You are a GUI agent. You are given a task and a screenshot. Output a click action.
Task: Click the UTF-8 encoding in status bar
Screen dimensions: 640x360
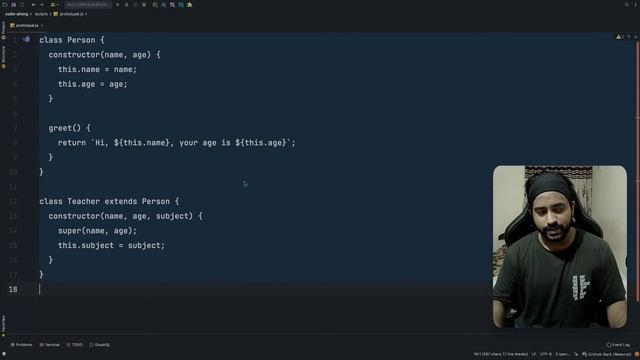point(546,354)
